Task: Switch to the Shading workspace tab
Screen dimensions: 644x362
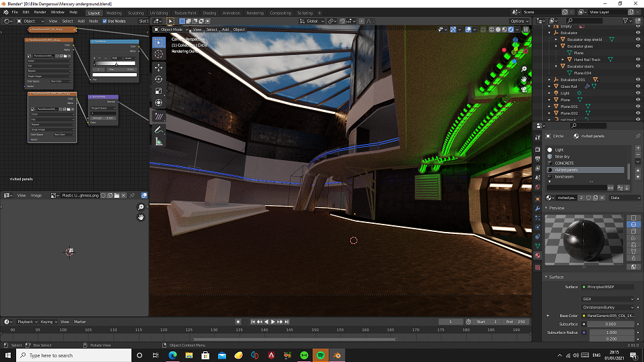Action: 209,13
